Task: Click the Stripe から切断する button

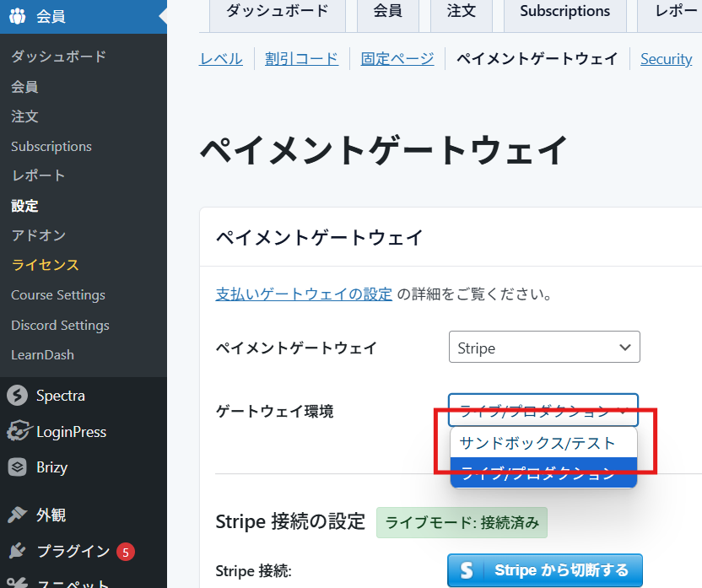Action: 544,570
